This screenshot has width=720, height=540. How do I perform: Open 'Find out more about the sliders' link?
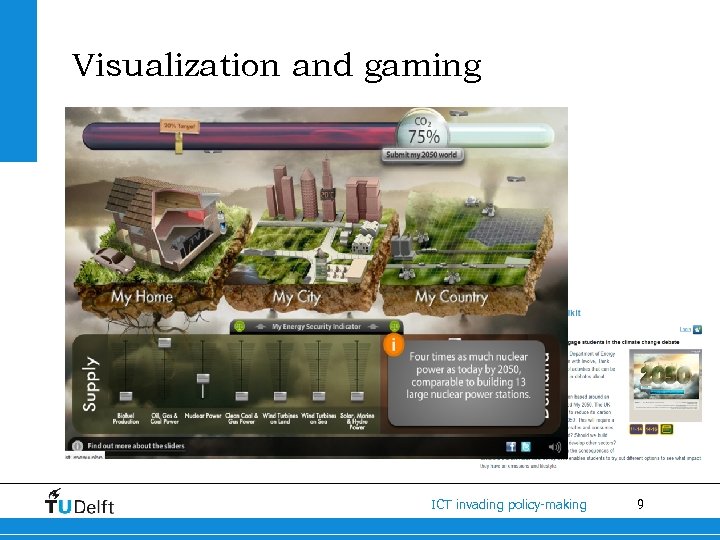point(136,446)
